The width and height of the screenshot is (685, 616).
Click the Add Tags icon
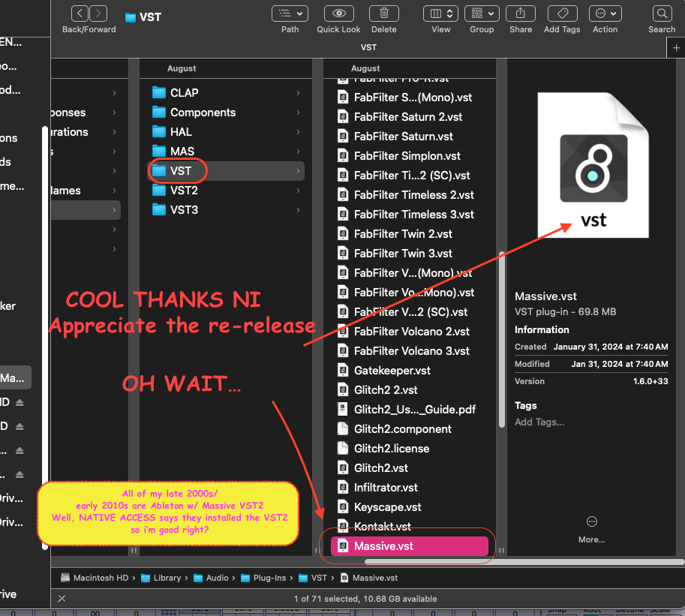(x=562, y=14)
